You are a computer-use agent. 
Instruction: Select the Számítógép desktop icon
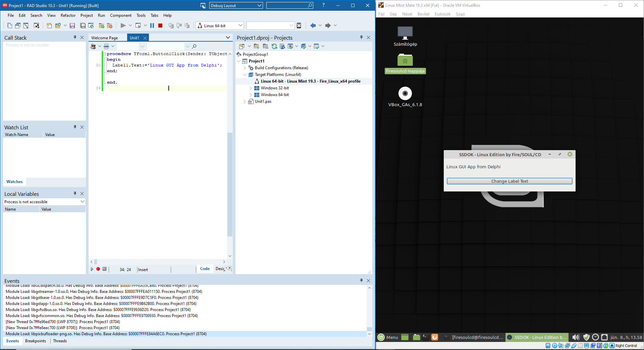(x=405, y=36)
